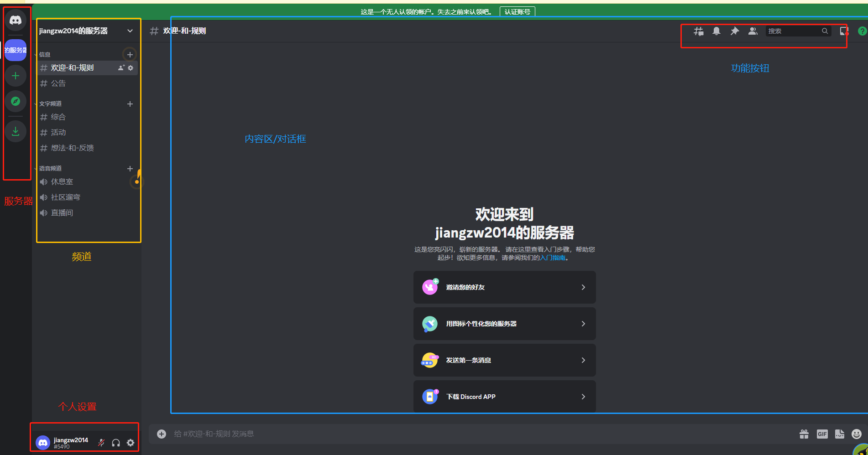Toggle microphone mute in user panel
Image resolution: width=868 pixels, height=455 pixels.
(101, 443)
